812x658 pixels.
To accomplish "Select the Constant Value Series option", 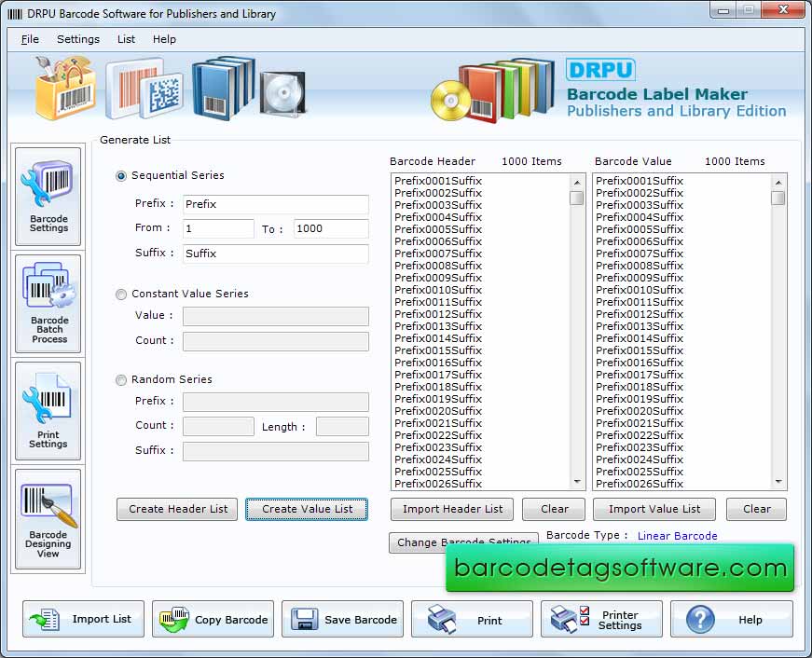I will (121, 295).
